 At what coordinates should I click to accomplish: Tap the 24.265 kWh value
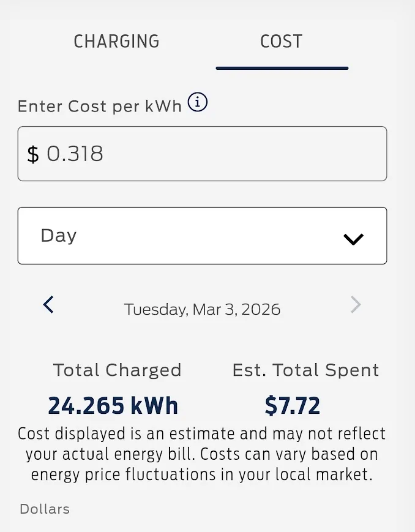point(113,405)
